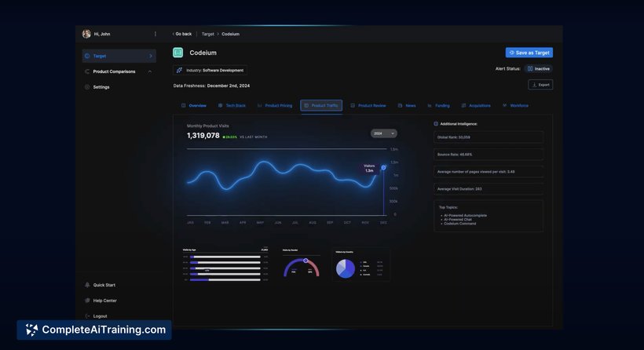Collapse the Product Comparisons chevron

point(150,71)
